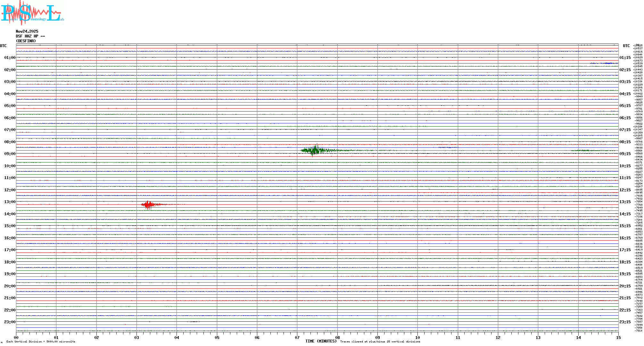Click the UTC label at top left
The width and height of the screenshot is (644, 346).
pyautogui.click(x=3, y=46)
